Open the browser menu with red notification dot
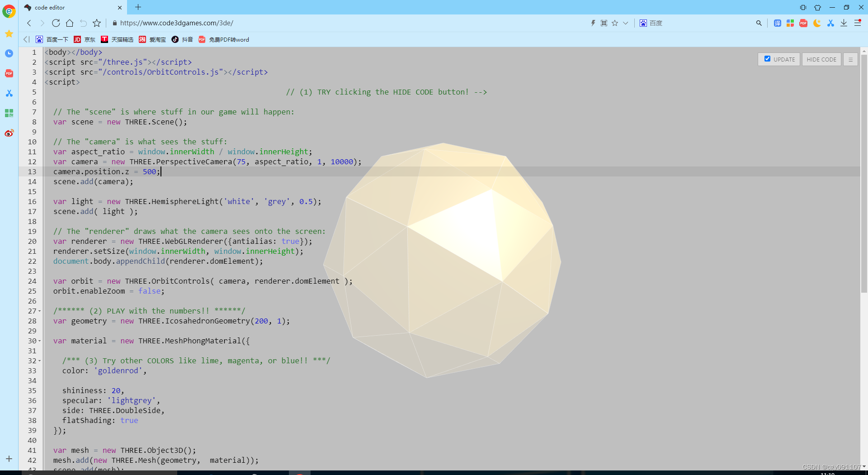Screen dimensions: 868x475 click(857, 23)
